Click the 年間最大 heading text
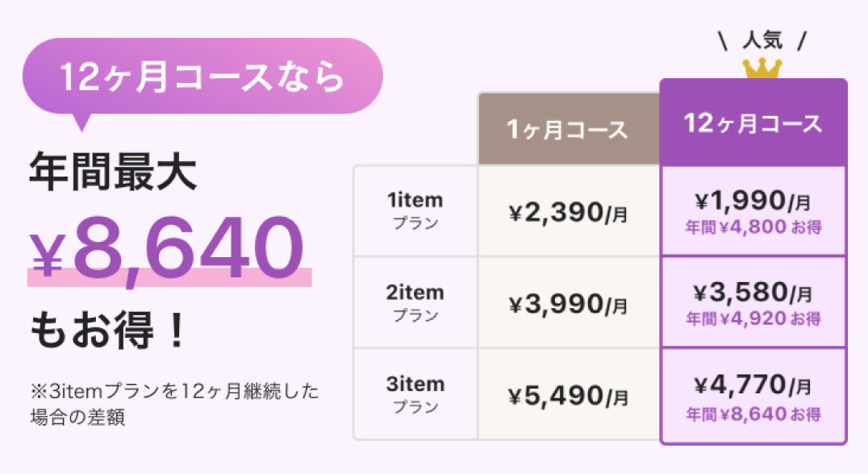This screenshot has width=868, height=474. pyautogui.click(x=112, y=173)
